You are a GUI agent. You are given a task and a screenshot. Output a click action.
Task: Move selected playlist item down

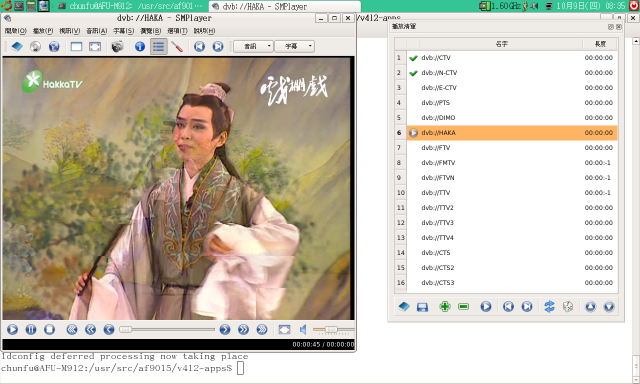coord(609,306)
